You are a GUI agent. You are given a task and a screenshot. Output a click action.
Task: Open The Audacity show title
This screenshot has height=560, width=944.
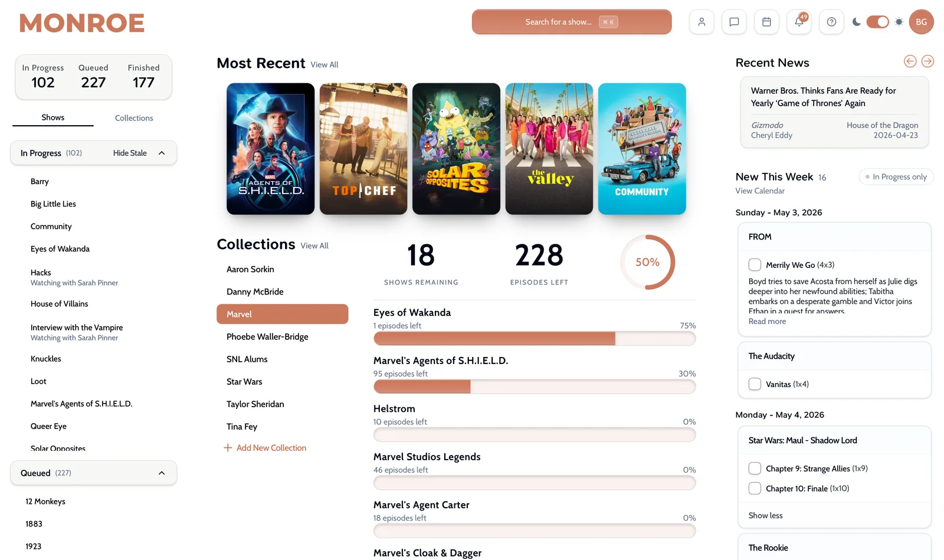coord(771,356)
